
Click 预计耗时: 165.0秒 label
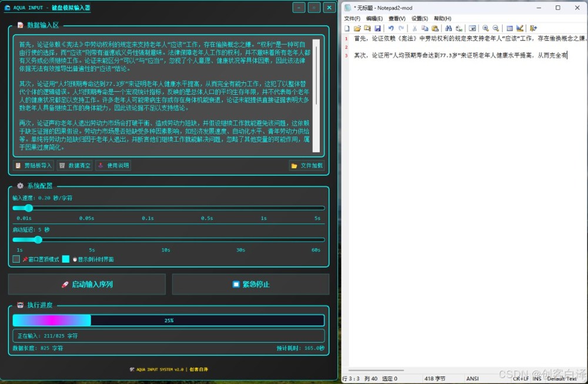(300, 348)
